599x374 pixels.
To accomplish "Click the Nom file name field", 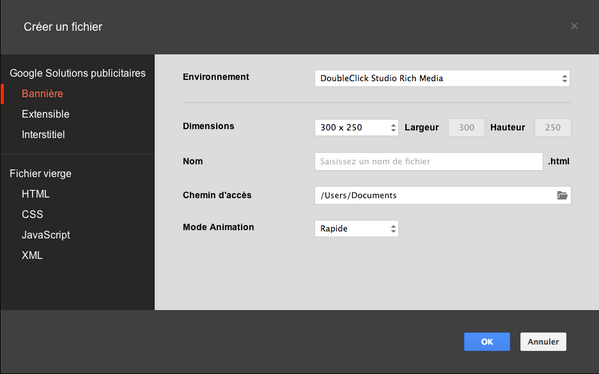I will pos(429,161).
